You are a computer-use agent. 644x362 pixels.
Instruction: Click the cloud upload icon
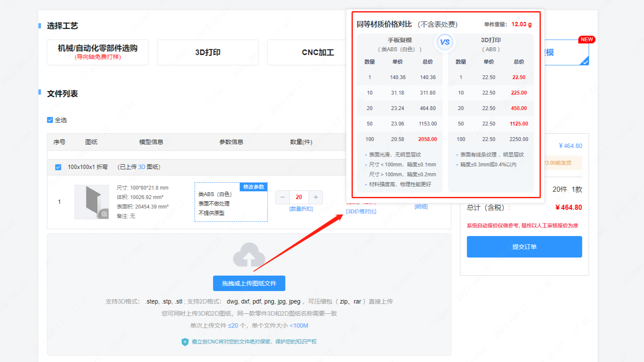point(249,255)
